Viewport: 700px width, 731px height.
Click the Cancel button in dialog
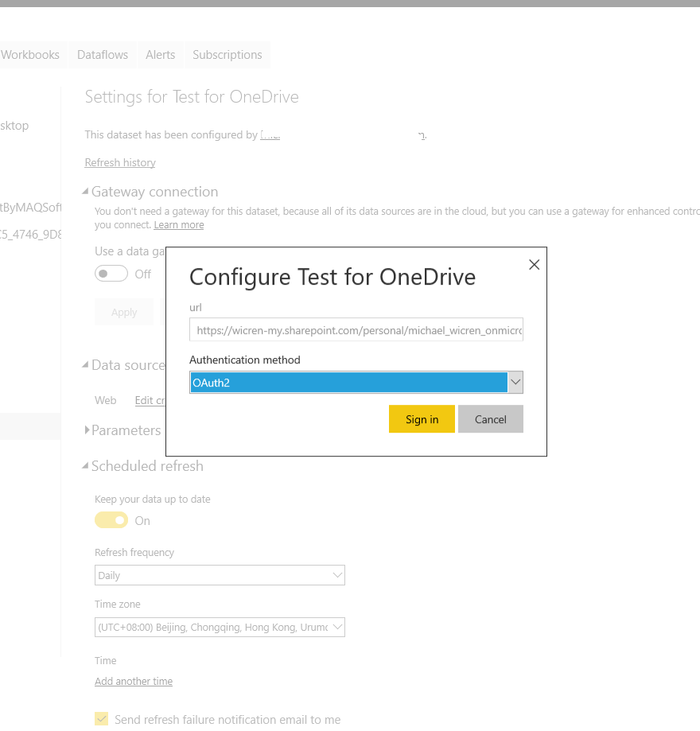point(491,419)
